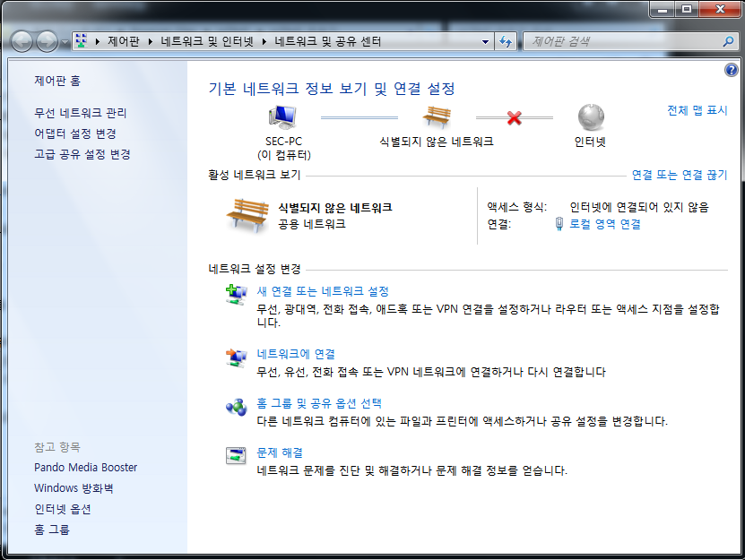Click the forward navigation arrow button

[47, 42]
